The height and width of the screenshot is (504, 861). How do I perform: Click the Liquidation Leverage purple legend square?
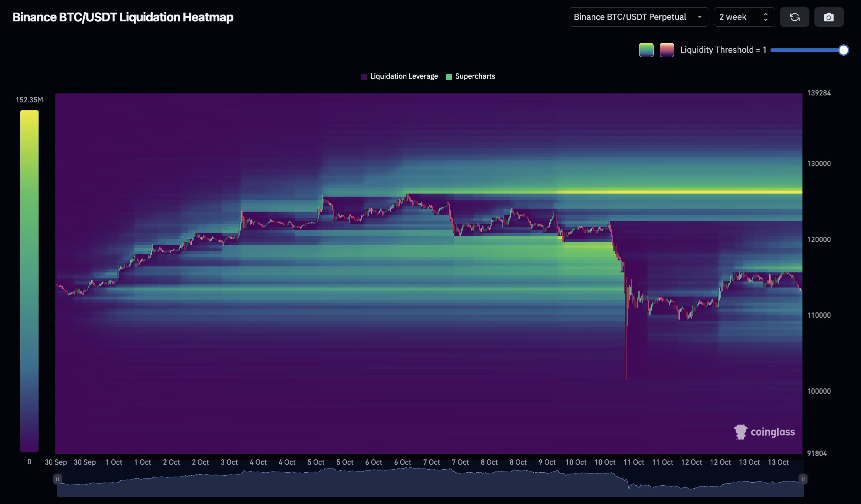tap(364, 76)
